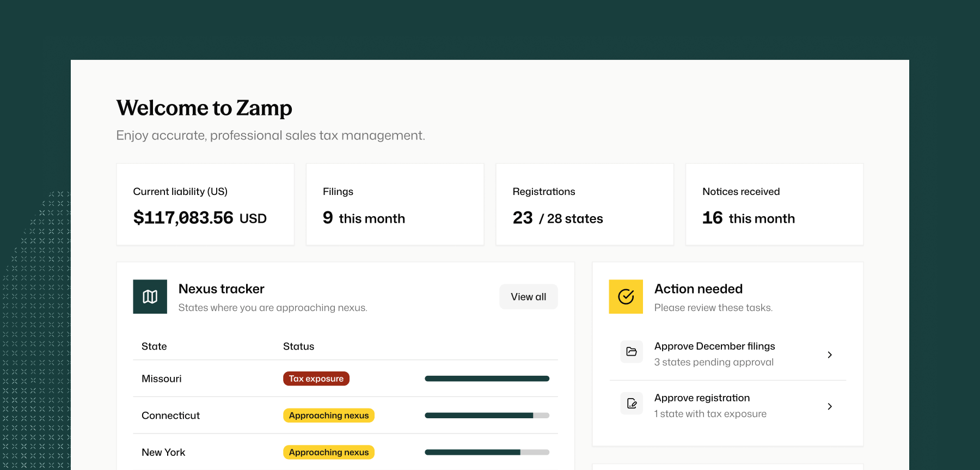The width and height of the screenshot is (980, 470).
Task: Click the sales tax management tagline
Action: [271, 136]
